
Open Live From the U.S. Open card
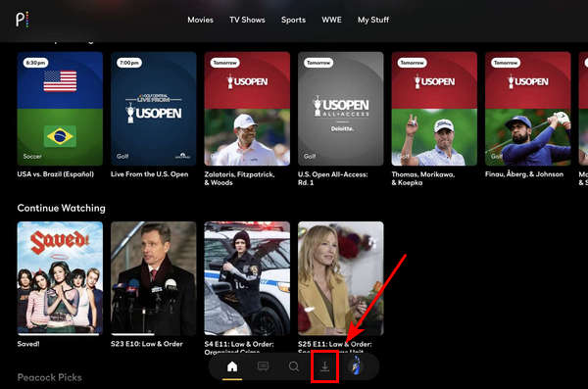coord(154,109)
